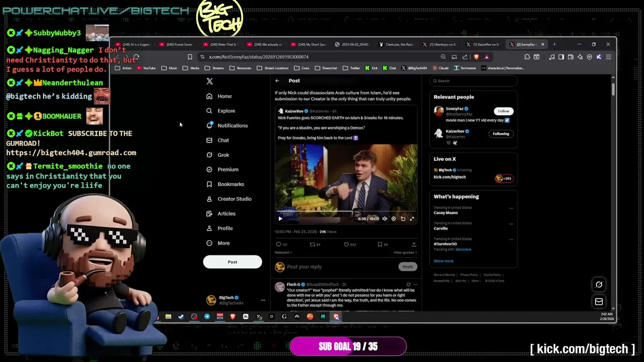Go to Home in the X sidebar
The image size is (644, 362).
219,96
